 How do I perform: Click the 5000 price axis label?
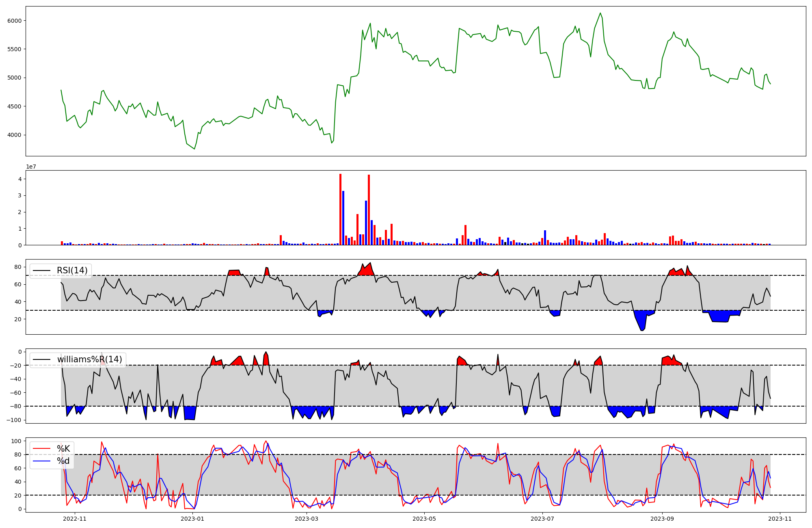click(x=15, y=78)
